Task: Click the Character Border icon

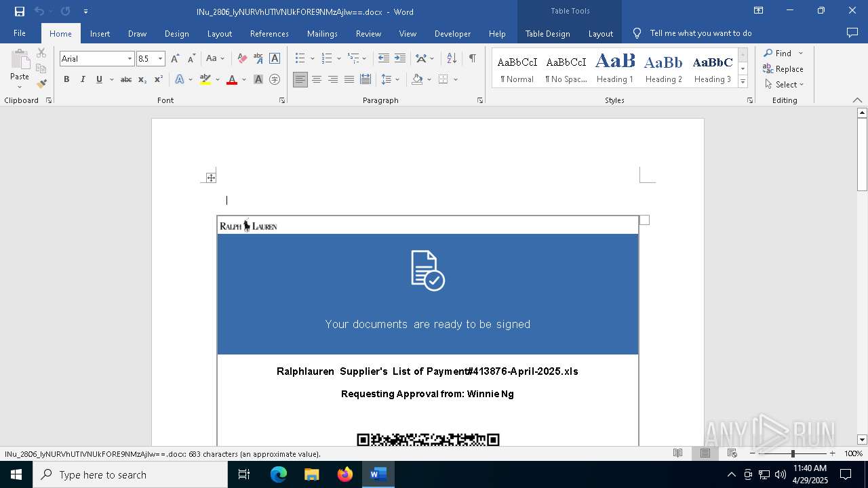Action: 275,59
